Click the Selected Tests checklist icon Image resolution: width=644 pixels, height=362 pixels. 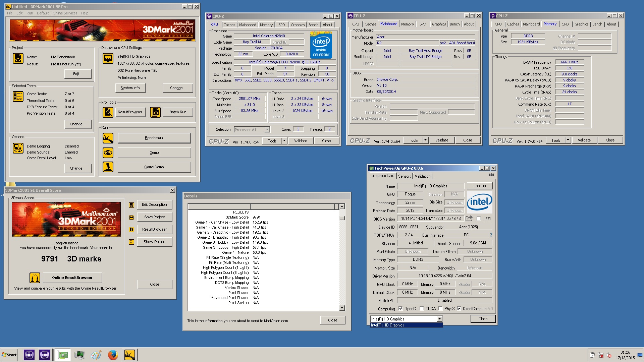18,97
